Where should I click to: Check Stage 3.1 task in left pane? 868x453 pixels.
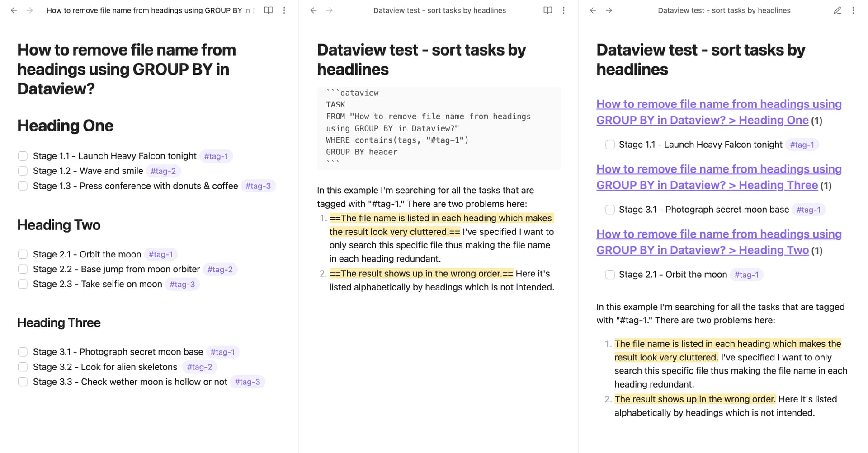pyautogui.click(x=23, y=352)
